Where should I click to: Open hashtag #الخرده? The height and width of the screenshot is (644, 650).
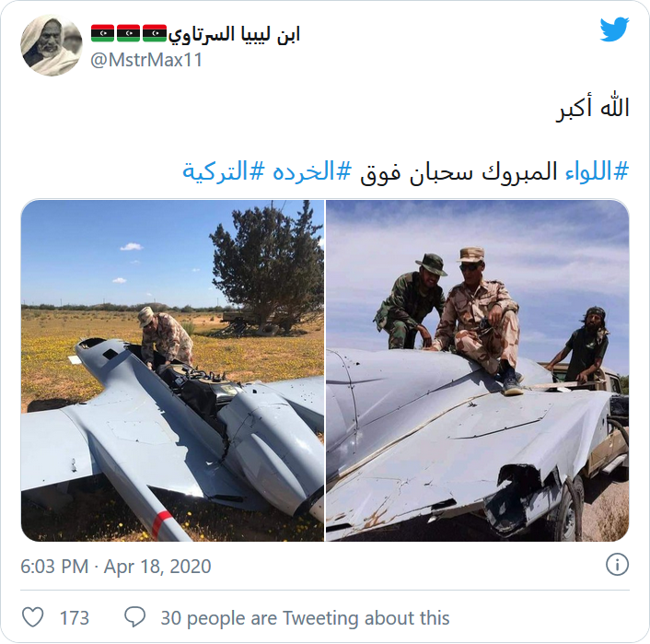pyautogui.click(x=312, y=171)
